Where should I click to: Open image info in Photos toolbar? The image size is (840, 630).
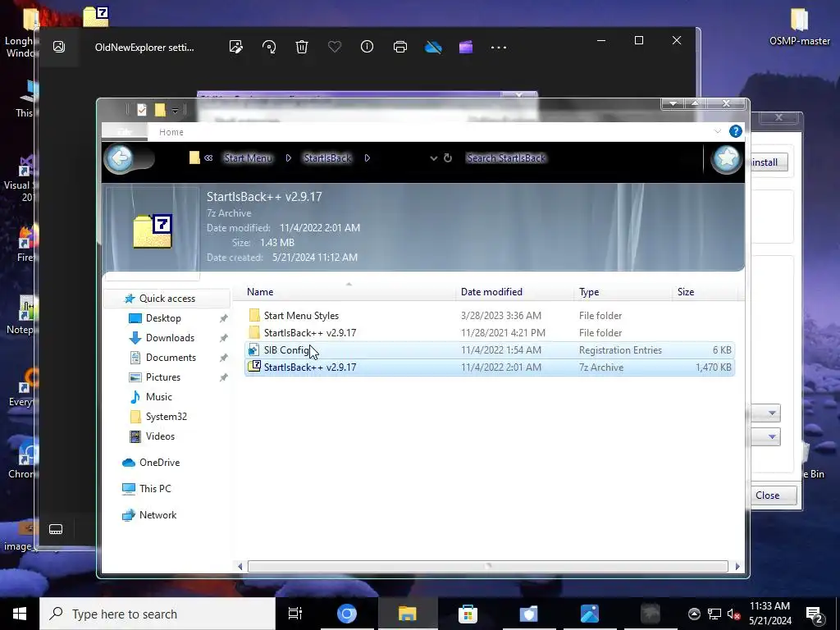point(367,47)
